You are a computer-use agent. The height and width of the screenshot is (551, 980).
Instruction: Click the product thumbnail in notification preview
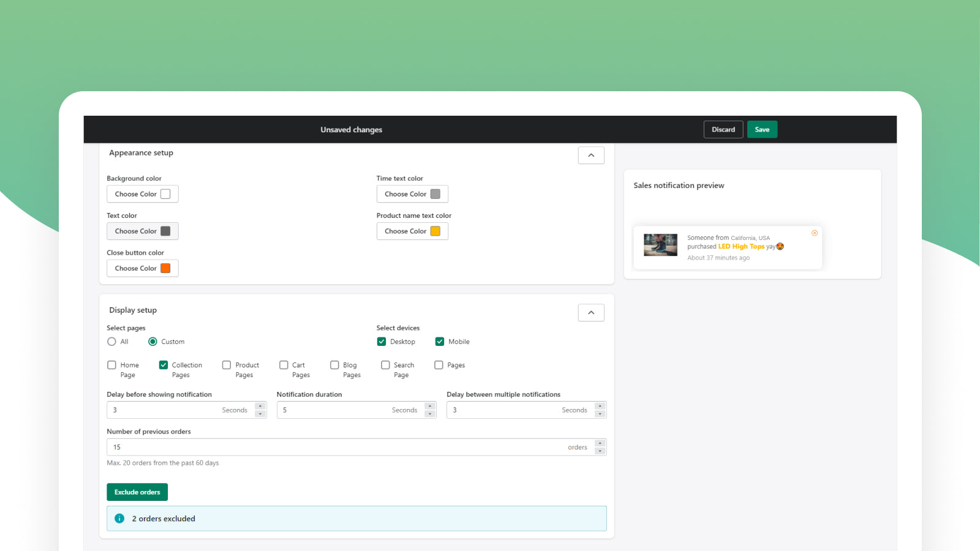tap(660, 245)
